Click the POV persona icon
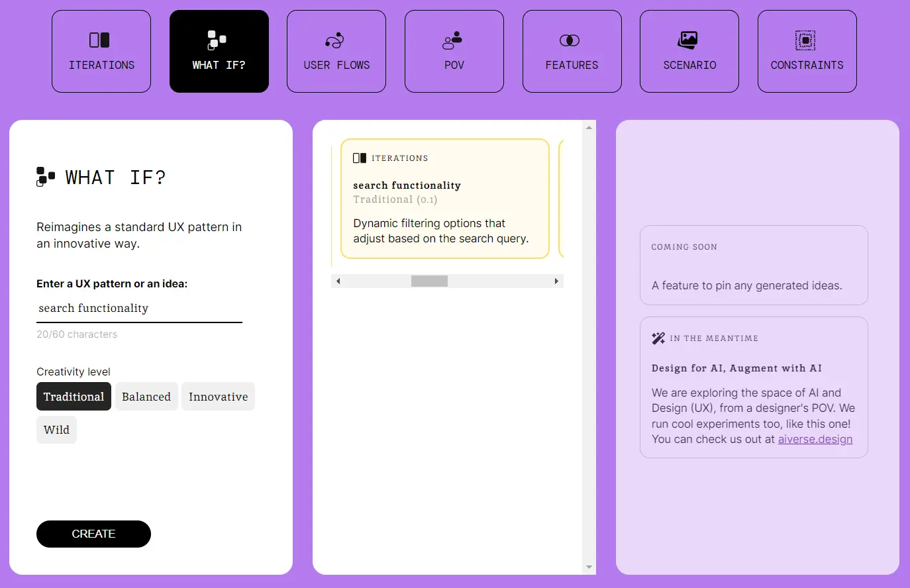This screenshot has width=910, height=588. 452,40
